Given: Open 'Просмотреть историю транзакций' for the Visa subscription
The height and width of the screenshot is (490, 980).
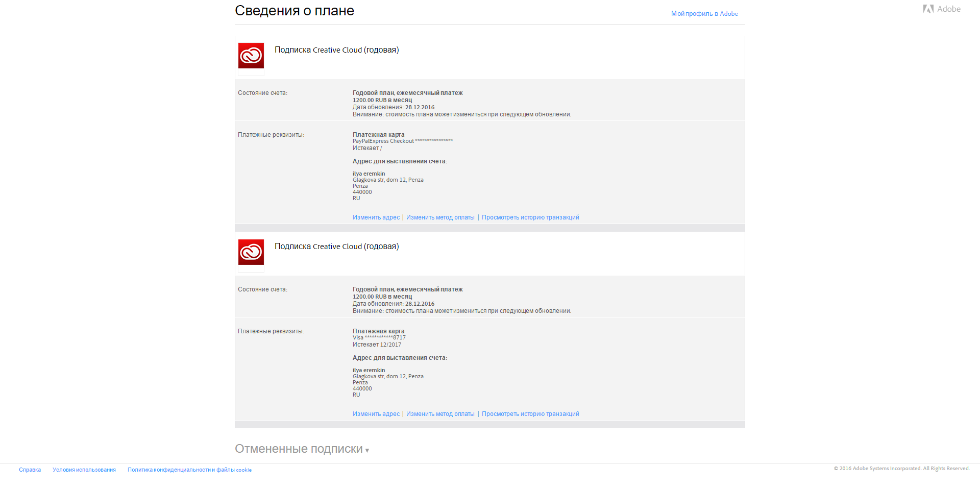Looking at the screenshot, I should (x=530, y=414).
